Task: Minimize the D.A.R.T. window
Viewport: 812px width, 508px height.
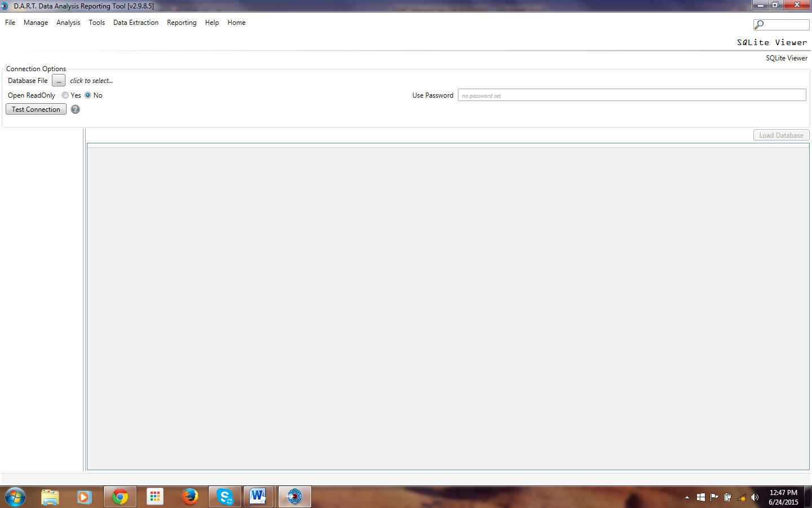Action: (760, 5)
